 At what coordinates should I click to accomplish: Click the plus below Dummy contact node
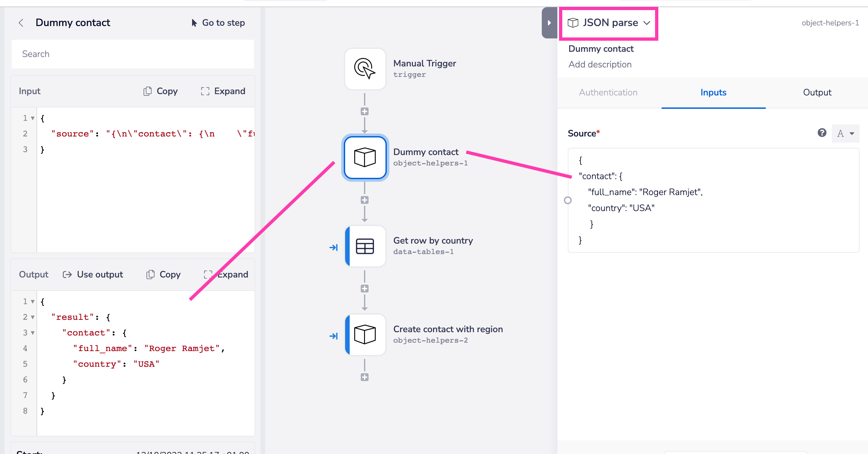coord(364,200)
